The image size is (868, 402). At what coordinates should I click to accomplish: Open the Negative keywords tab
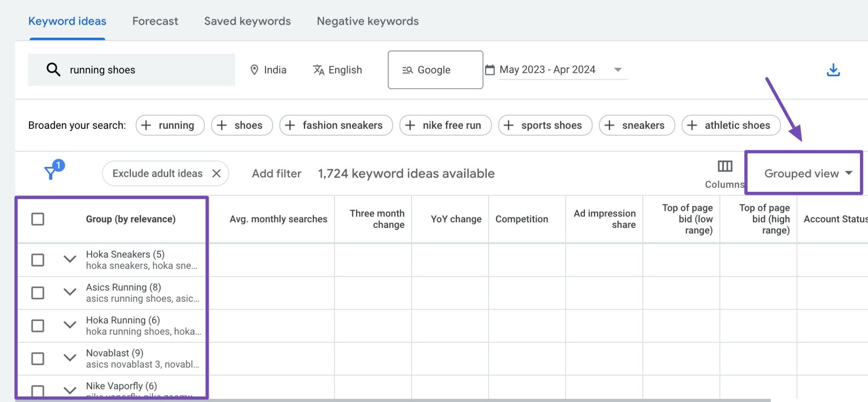coord(368,21)
